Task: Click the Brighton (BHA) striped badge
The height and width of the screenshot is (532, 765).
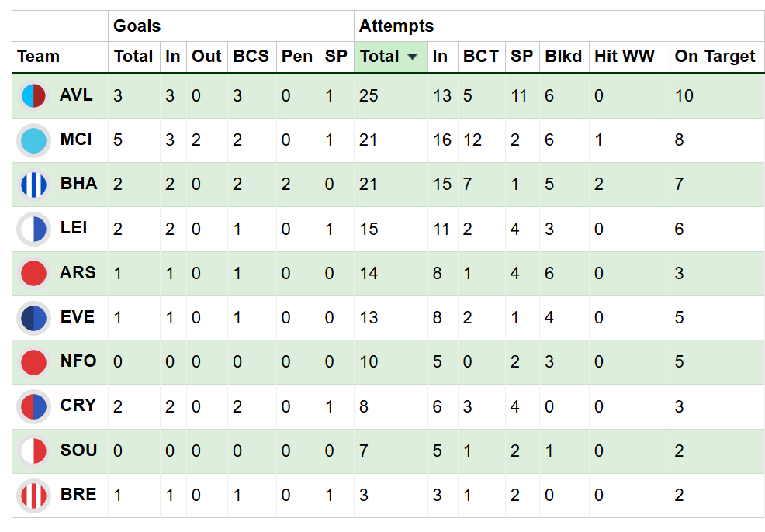Action: 33,185
